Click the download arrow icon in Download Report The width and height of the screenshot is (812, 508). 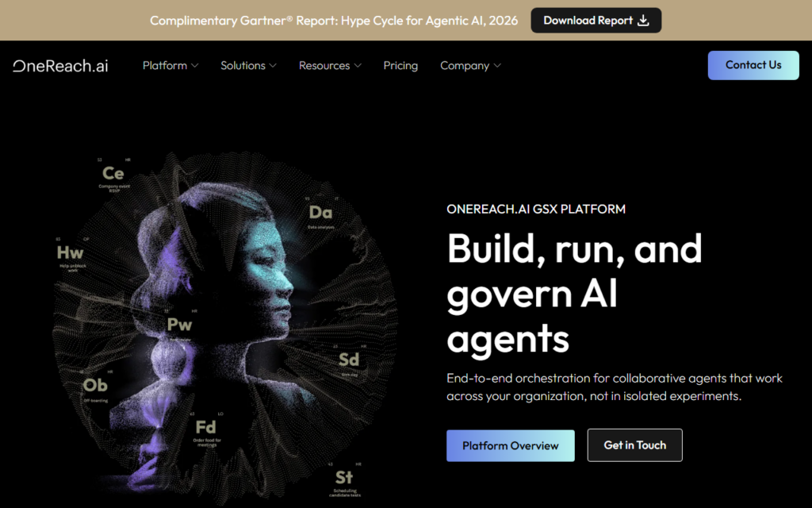tap(643, 20)
